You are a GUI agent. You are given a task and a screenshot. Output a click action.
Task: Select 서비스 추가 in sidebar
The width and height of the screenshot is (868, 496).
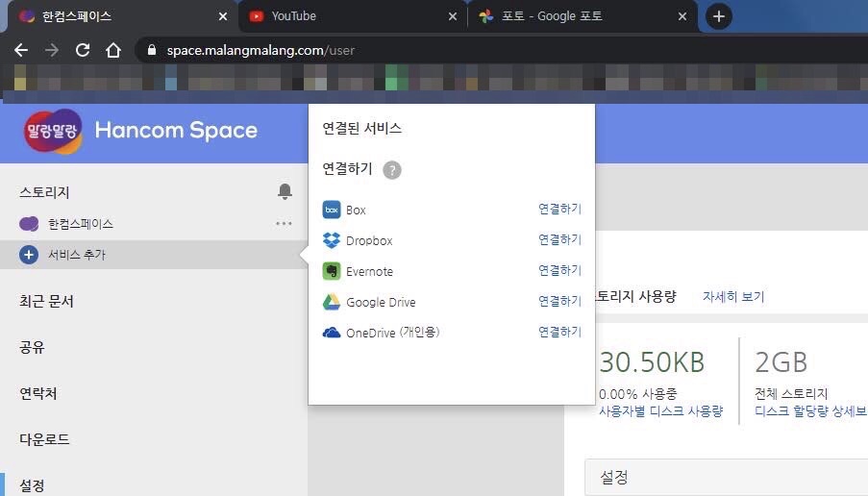154,255
